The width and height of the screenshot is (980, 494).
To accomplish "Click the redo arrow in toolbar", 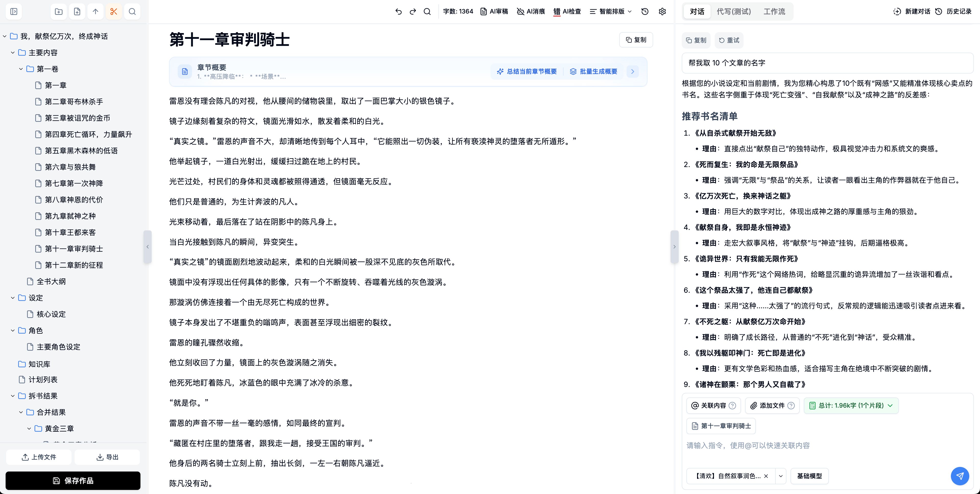I will click(413, 11).
